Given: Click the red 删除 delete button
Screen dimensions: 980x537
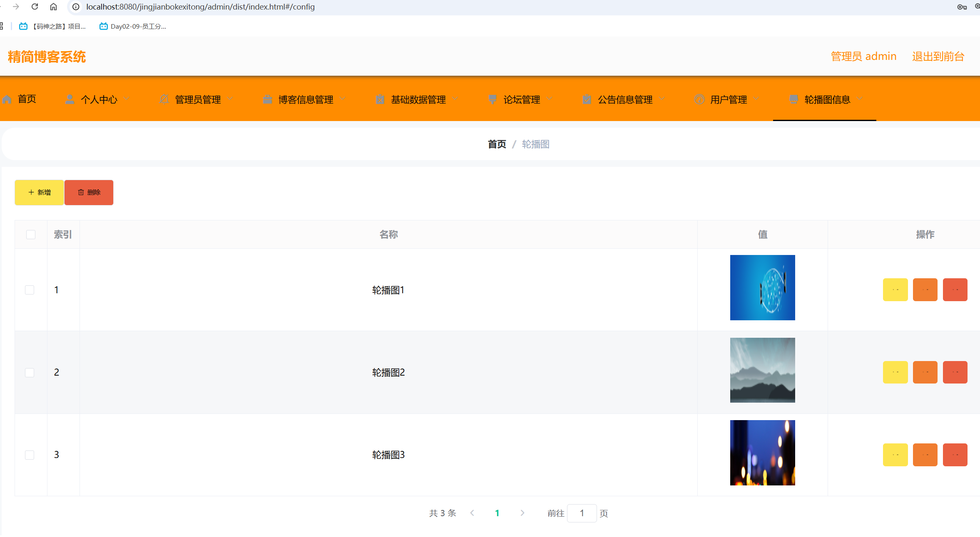Looking at the screenshot, I should [x=89, y=192].
